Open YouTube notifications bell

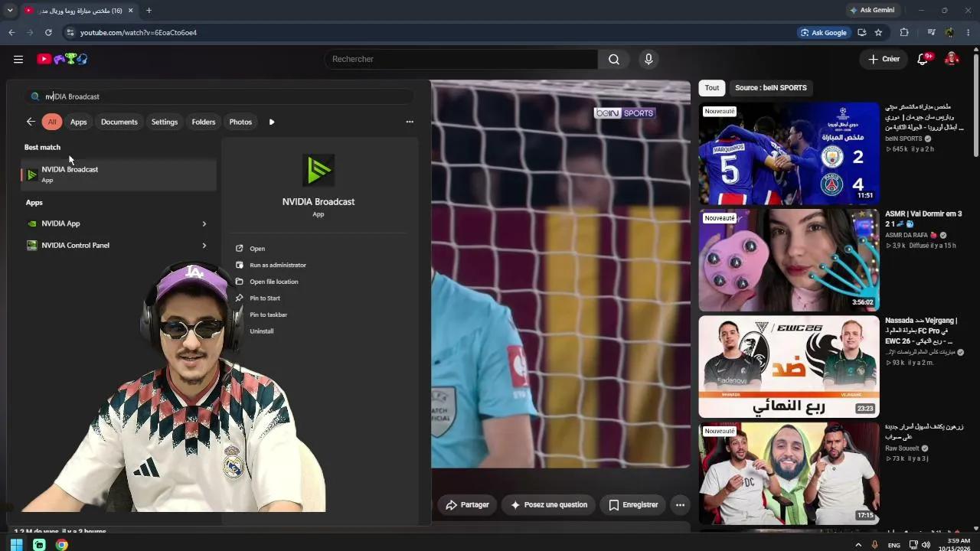pos(923,59)
